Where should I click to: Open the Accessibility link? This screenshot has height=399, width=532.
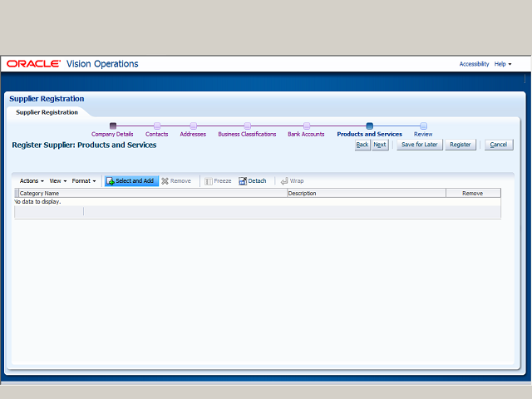click(x=475, y=64)
